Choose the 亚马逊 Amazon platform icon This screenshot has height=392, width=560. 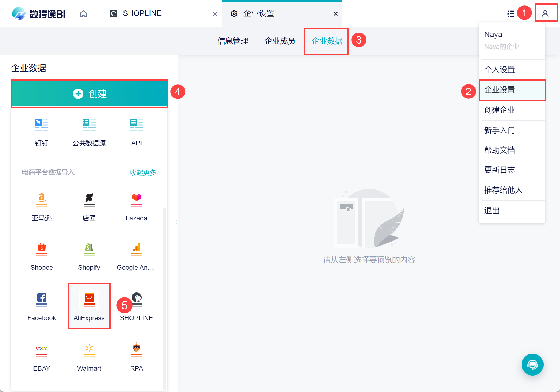pyautogui.click(x=42, y=200)
